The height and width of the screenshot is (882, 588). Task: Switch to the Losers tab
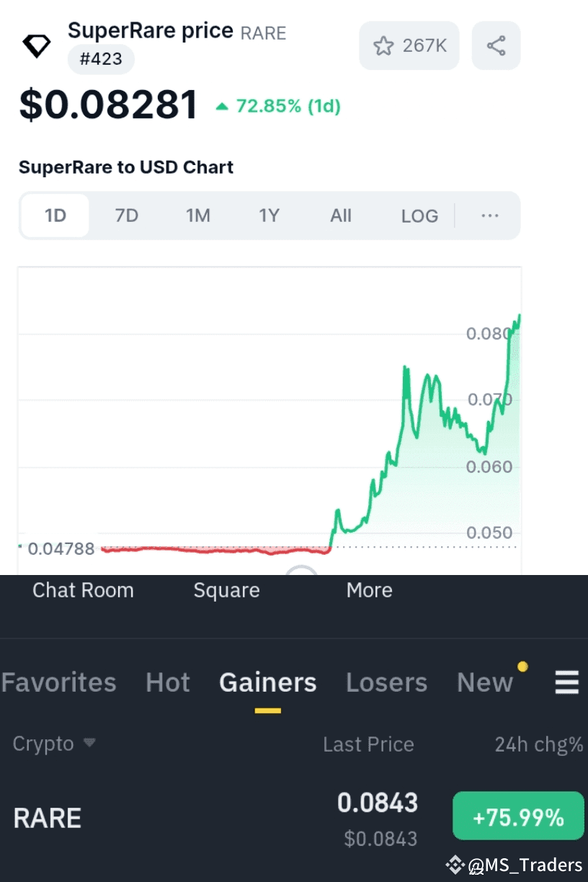[x=386, y=682]
